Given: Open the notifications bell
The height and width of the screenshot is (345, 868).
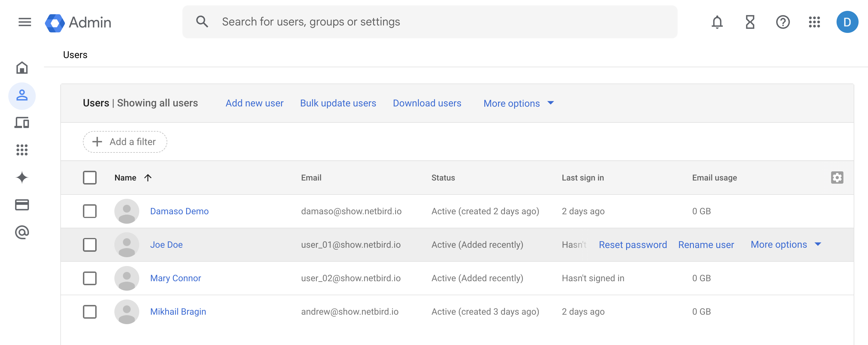Looking at the screenshot, I should click(717, 22).
